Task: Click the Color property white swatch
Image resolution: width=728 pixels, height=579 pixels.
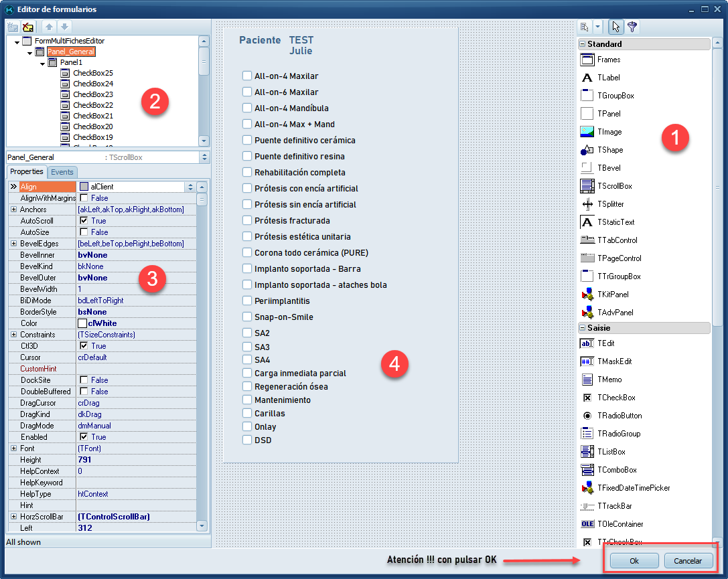Action: [82, 323]
